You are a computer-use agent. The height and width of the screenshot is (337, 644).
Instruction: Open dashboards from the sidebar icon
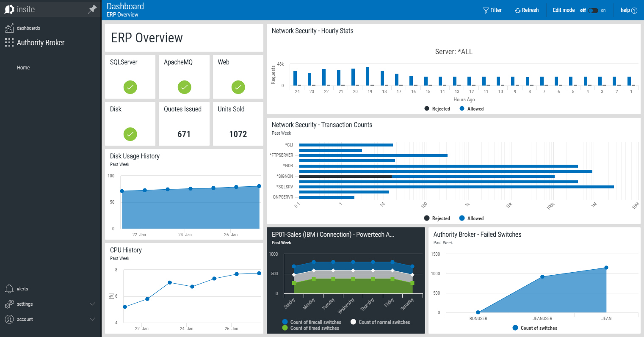pos(9,28)
